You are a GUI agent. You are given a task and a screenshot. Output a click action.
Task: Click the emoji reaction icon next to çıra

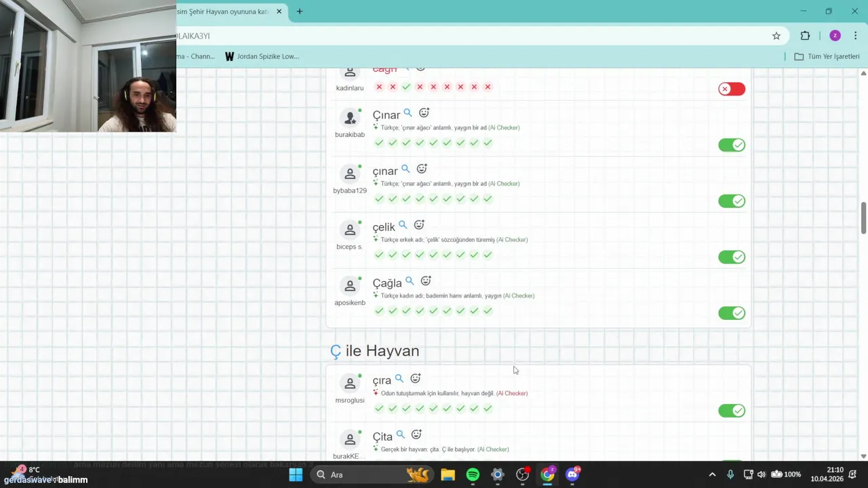coord(416,378)
